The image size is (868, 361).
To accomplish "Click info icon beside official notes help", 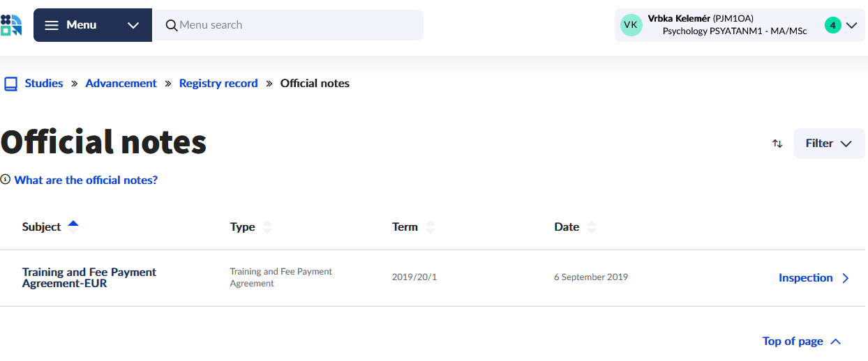I will (6, 180).
